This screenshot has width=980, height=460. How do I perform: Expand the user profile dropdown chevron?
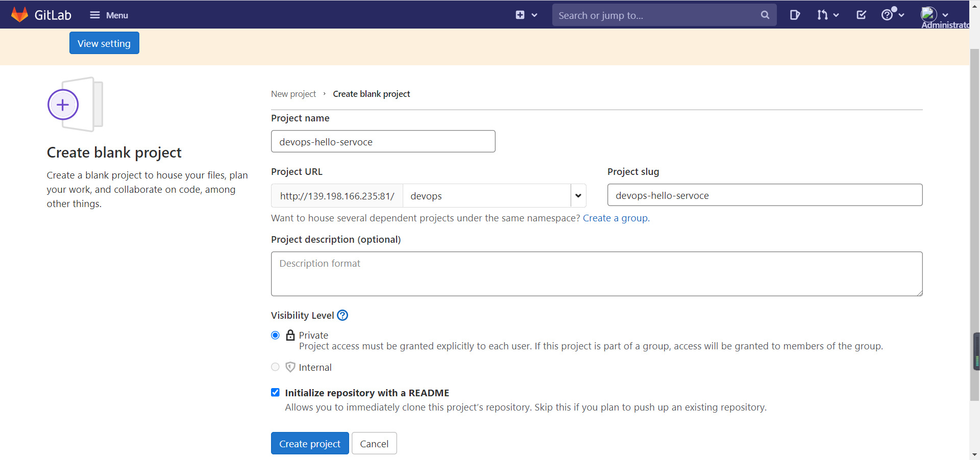[x=945, y=15]
